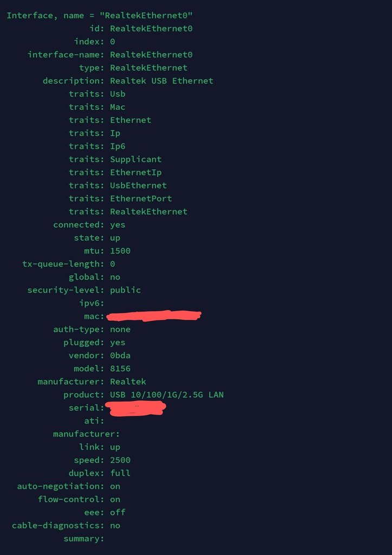392x555 pixels.
Task: Select the "UsbEthernet" trait value
Action: [x=138, y=185]
